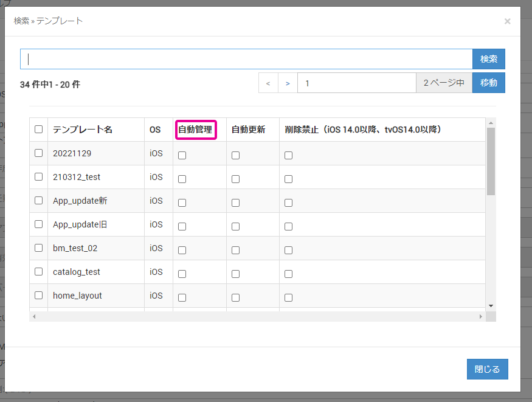
Task: Click the page number input field
Action: click(x=357, y=83)
